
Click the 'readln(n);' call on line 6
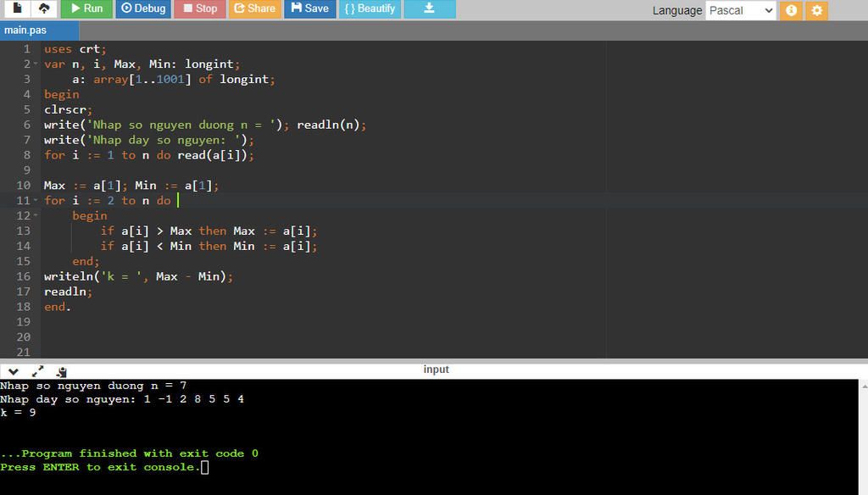(331, 125)
